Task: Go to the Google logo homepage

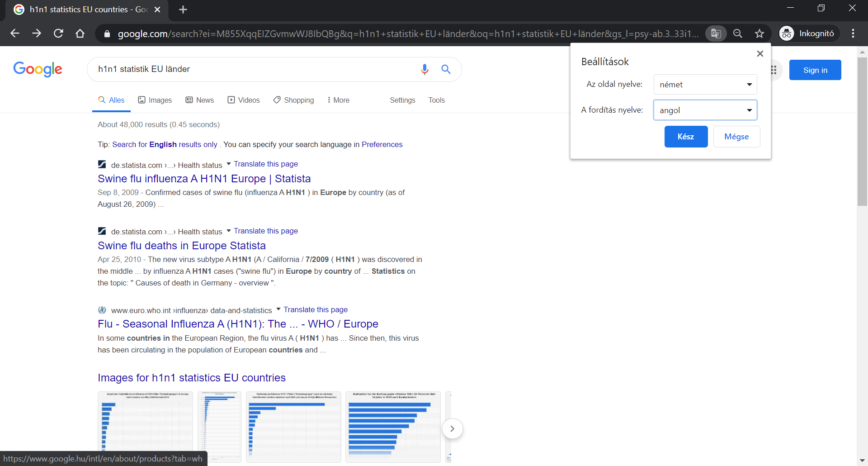Action: [x=38, y=69]
